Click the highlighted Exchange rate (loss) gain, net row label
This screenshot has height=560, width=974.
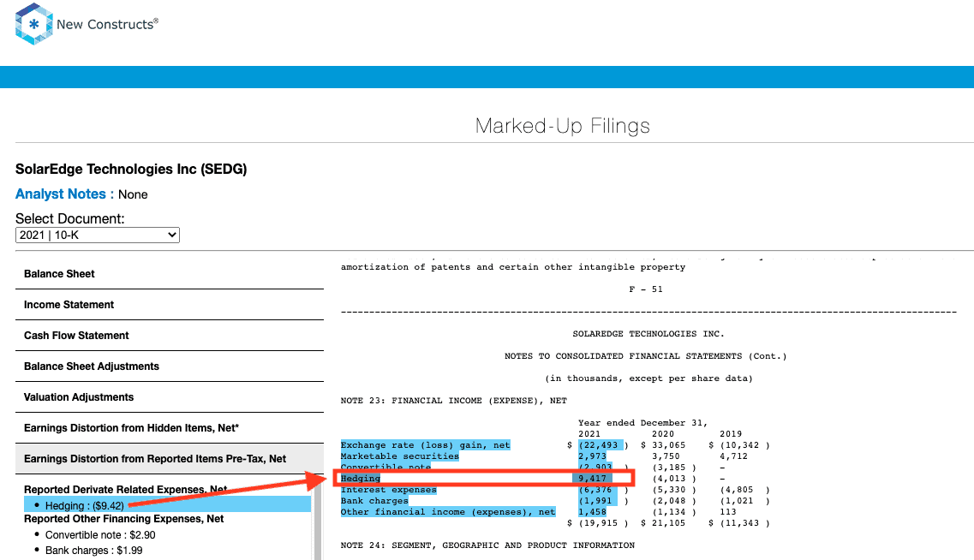coord(426,445)
